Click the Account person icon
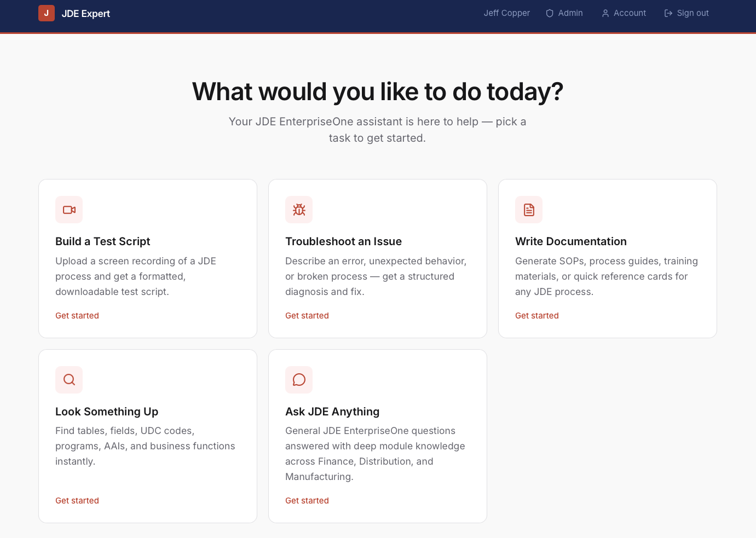This screenshot has height=538, width=756. pos(605,13)
